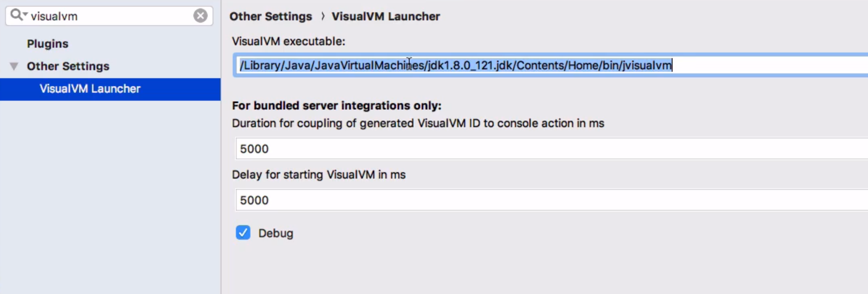The image size is (868, 294).
Task: Click the bundled server integrations heading
Action: click(336, 106)
